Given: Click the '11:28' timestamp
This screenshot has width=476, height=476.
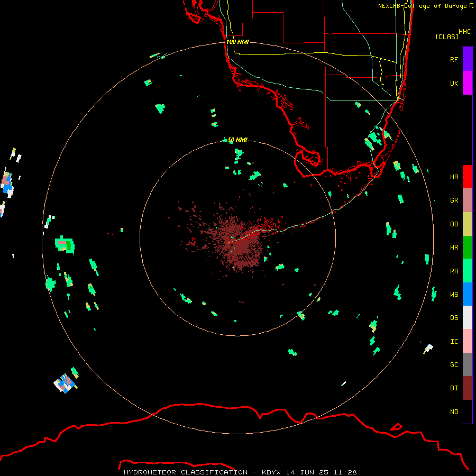Looking at the screenshot, I should [345, 472].
